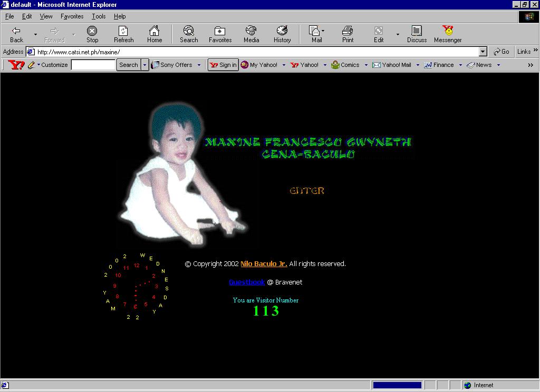Click the Edit toolbar button
540x392 pixels.
pos(379,34)
